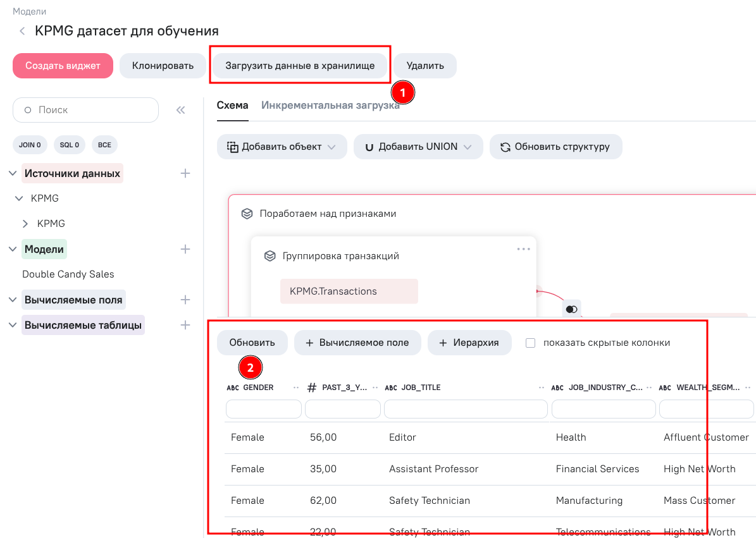Click the Financial Services cell

pyautogui.click(x=597, y=469)
